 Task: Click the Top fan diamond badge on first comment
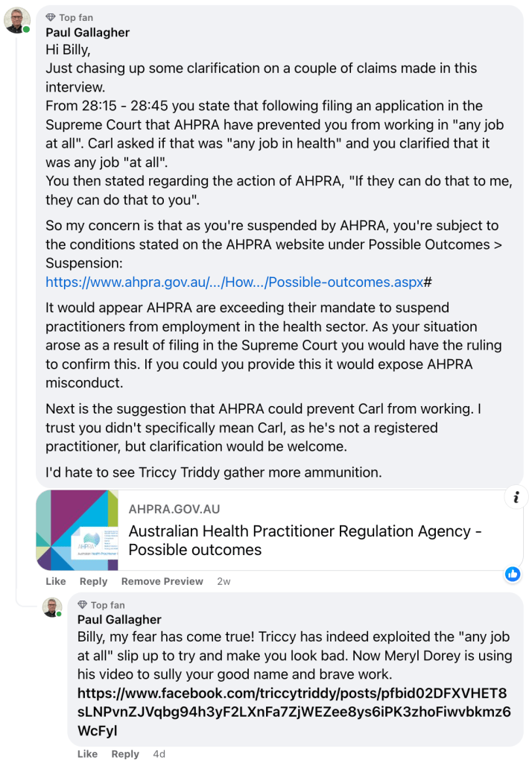click(51, 18)
